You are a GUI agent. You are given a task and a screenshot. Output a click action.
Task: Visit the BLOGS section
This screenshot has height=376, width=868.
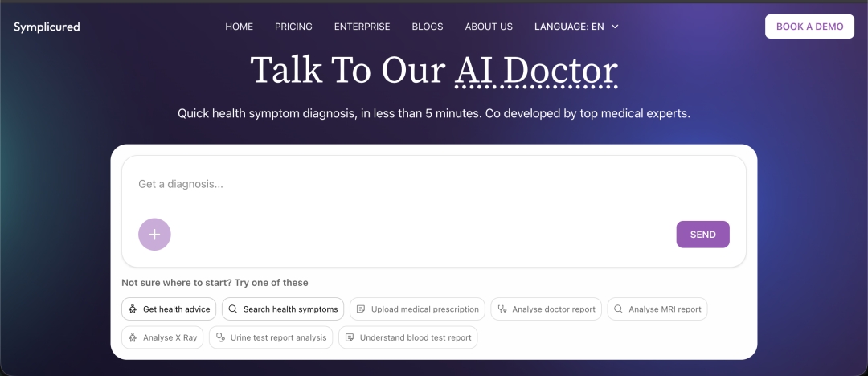[x=428, y=27]
